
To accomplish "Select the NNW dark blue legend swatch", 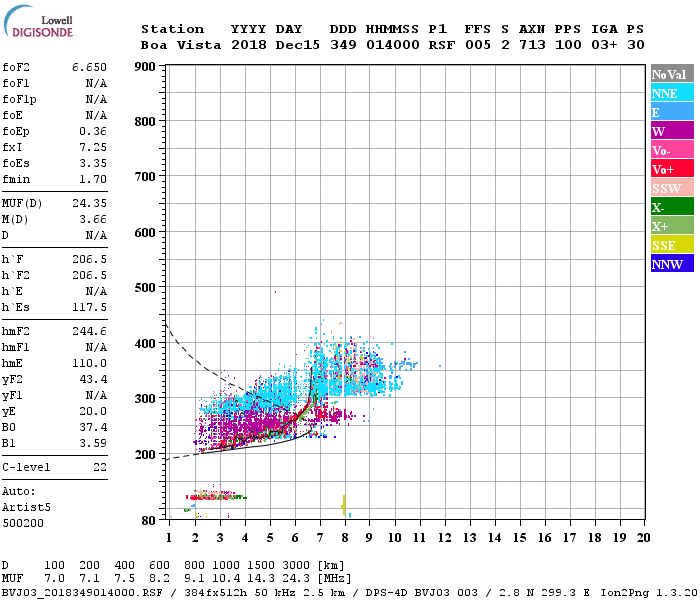I will [672, 264].
